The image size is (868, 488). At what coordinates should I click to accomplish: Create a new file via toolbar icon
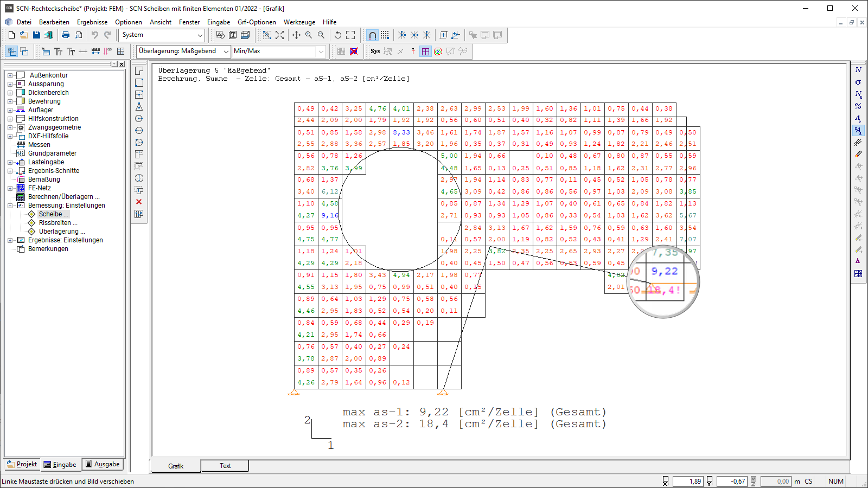click(11, 35)
